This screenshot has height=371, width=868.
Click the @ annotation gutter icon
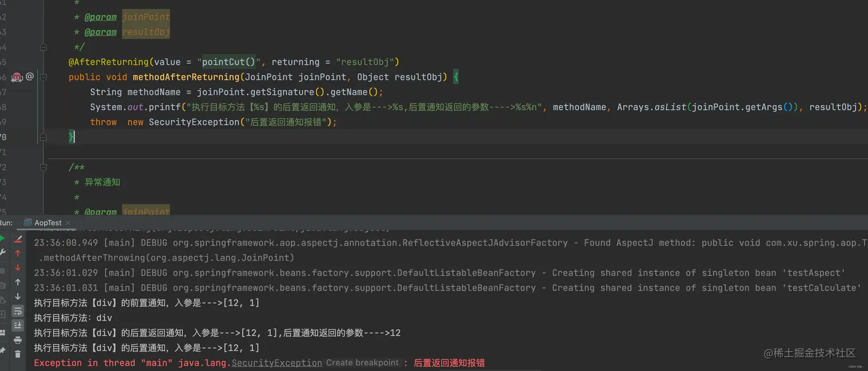click(x=30, y=76)
